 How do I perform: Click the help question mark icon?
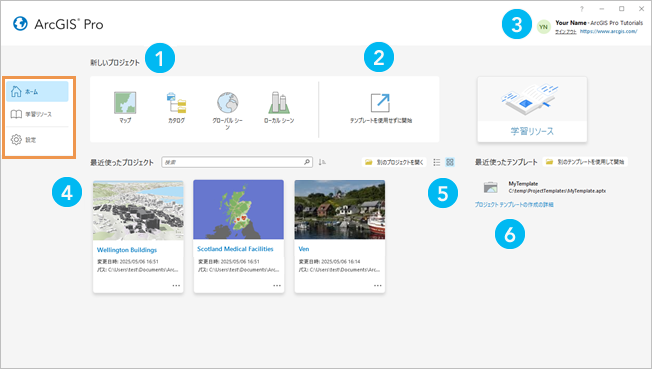582,9
